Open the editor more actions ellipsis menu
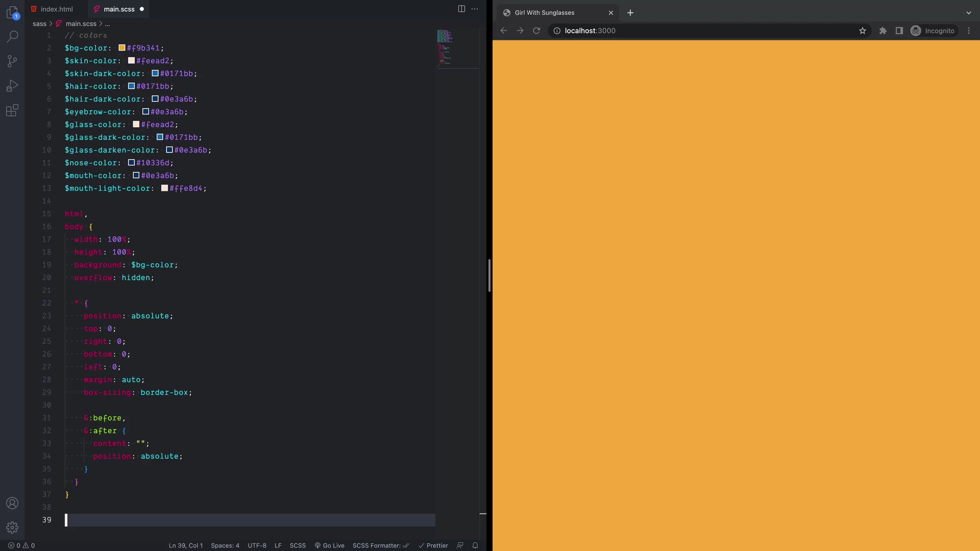 pos(475,9)
